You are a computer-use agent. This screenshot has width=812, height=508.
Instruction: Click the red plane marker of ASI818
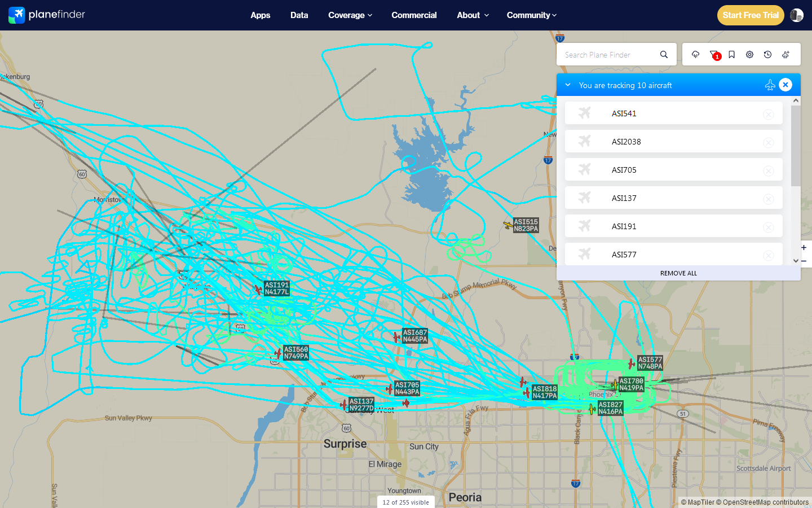[x=527, y=392]
